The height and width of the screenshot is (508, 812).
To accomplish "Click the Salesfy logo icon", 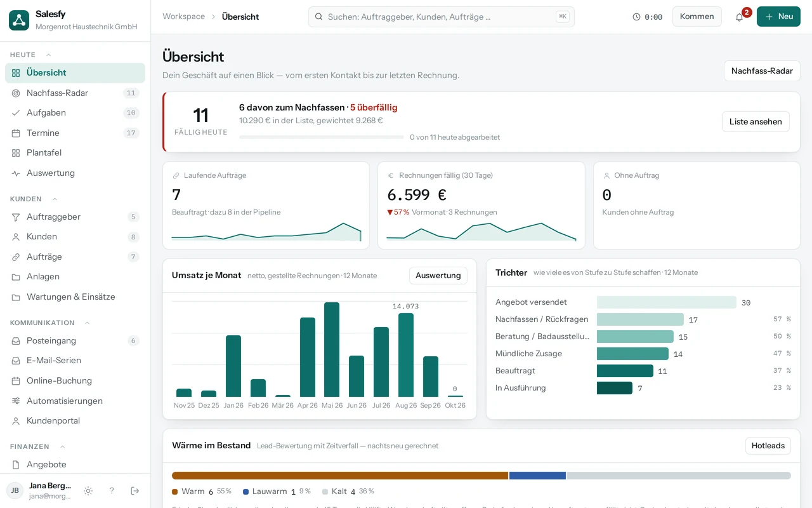I will point(19,20).
